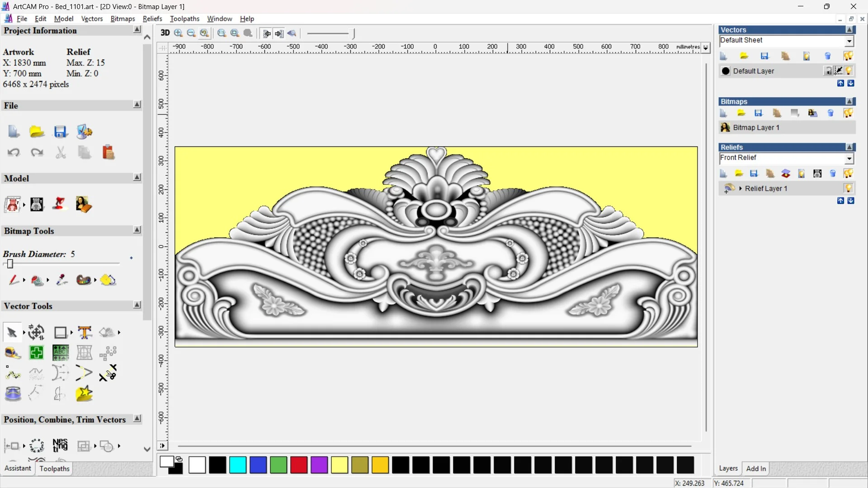Pick the cyan color swatch

click(x=238, y=465)
